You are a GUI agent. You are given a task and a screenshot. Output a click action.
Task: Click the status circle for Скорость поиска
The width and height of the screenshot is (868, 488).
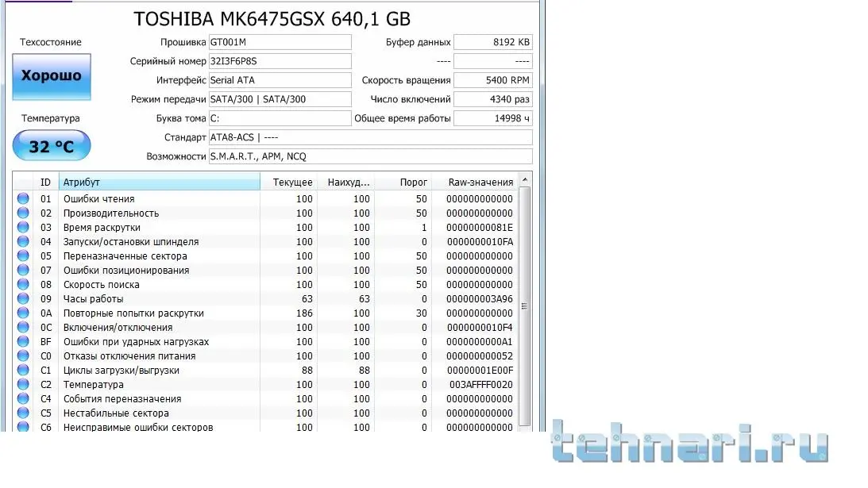point(23,284)
